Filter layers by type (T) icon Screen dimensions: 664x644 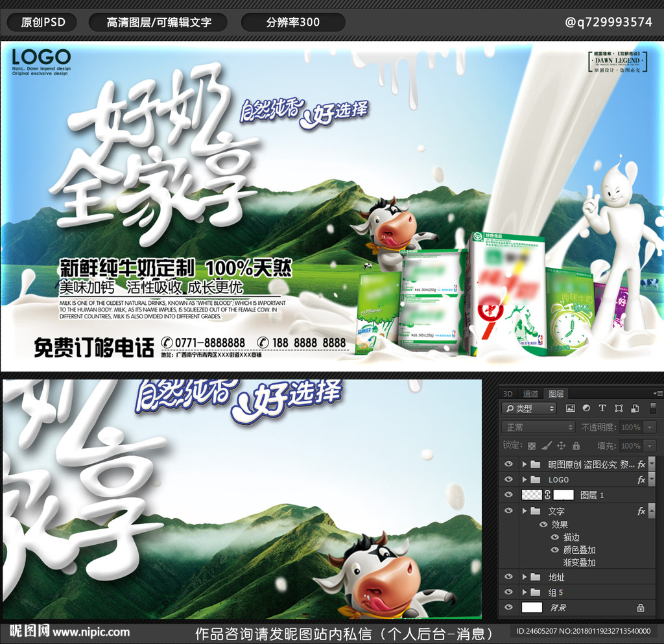coord(602,408)
